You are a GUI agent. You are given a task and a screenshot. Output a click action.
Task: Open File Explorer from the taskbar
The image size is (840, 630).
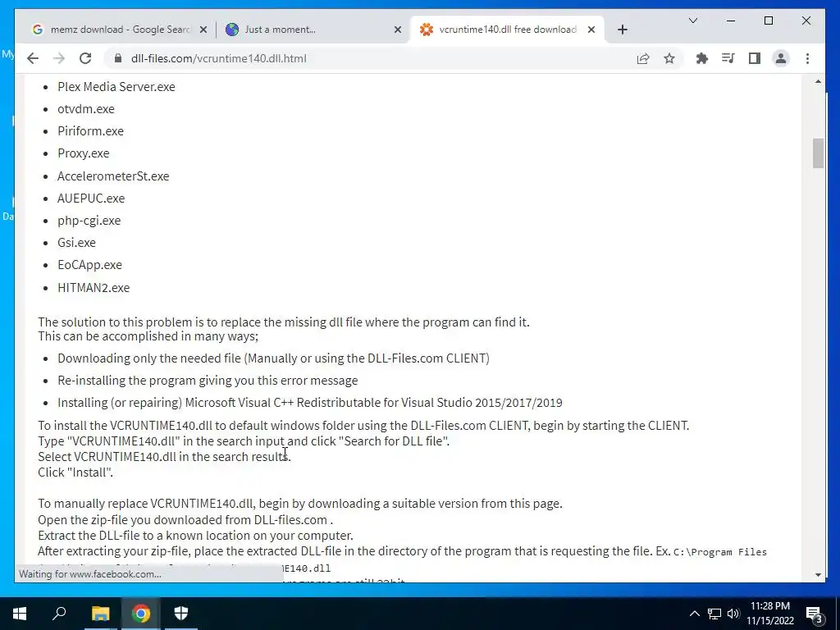point(100,614)
